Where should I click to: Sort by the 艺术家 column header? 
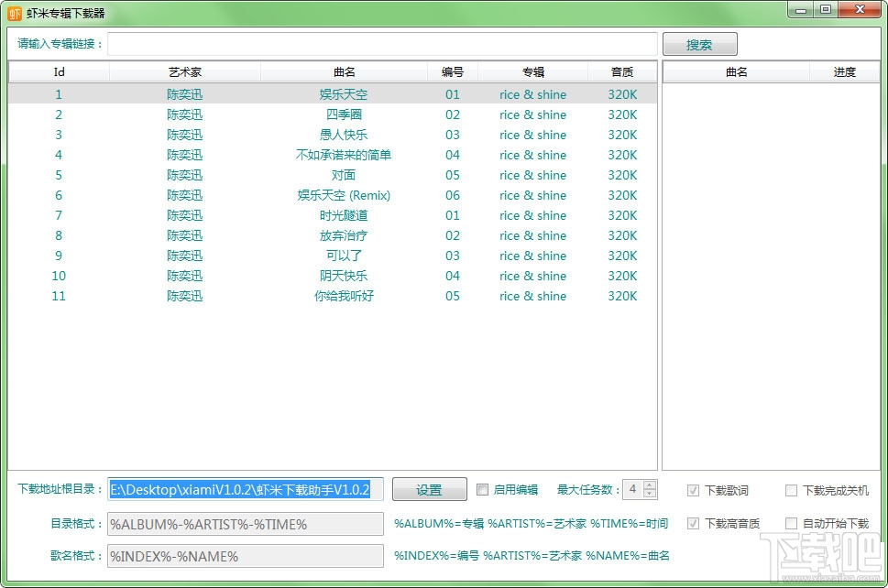coord(185,71)
